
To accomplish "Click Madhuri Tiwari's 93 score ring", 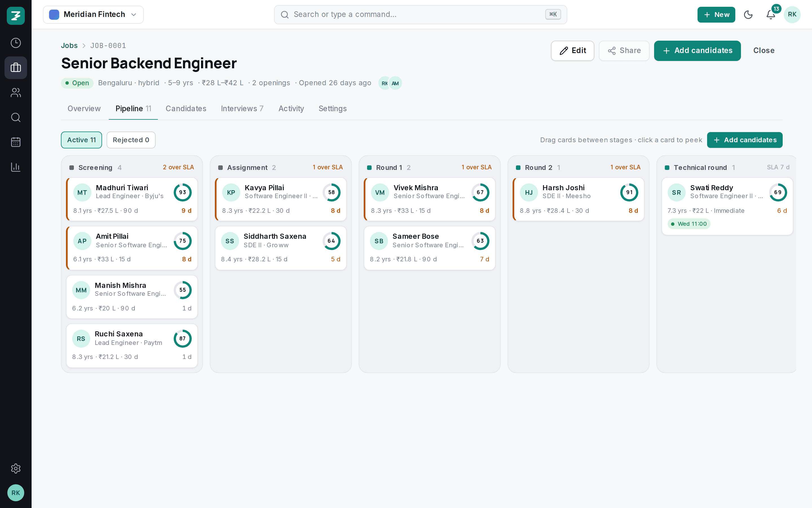I will [182, 192].
